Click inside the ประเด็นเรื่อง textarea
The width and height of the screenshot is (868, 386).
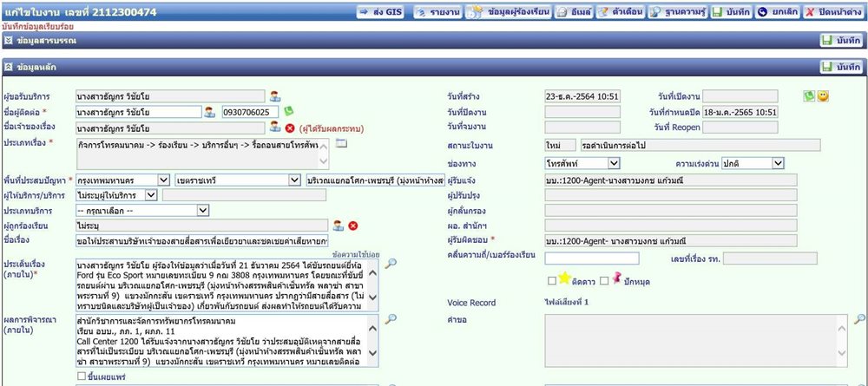pyautogui.click(x=221, y=285)
